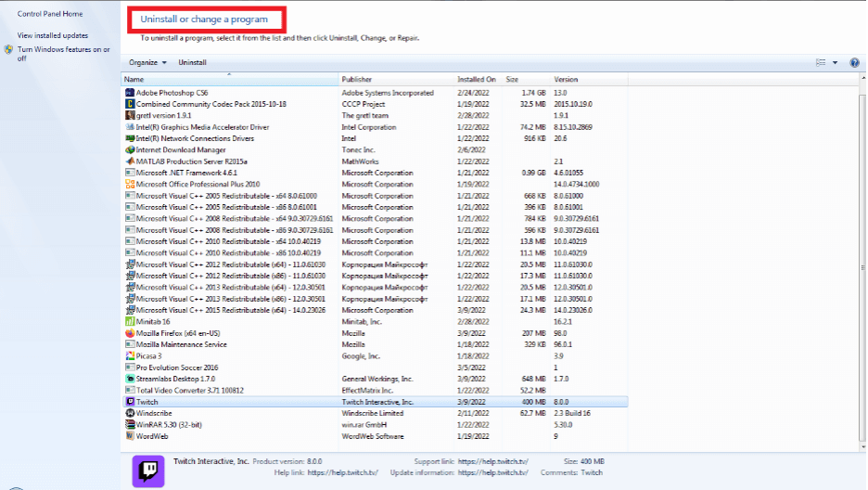Select Microsoft Visual C++ 2008 Redistributable x86 row

375,230
